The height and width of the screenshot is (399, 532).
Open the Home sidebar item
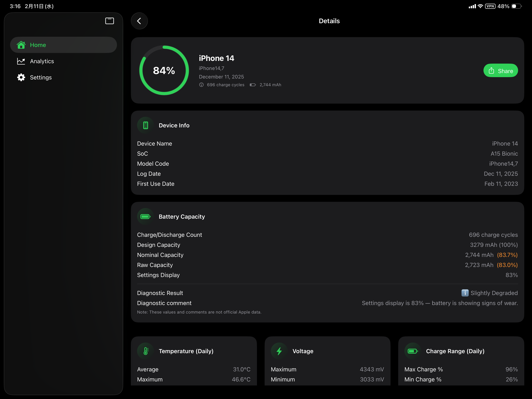(x=63, y=45)
